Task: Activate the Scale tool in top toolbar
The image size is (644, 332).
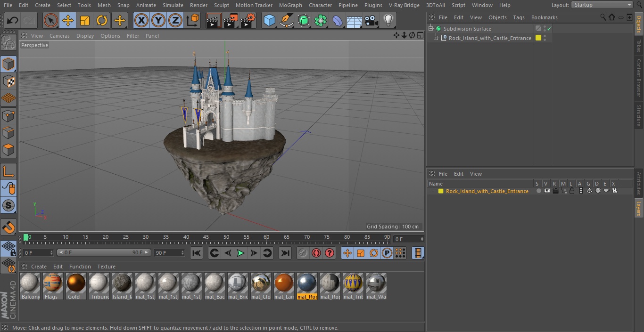Action: (x=85, y=20)
